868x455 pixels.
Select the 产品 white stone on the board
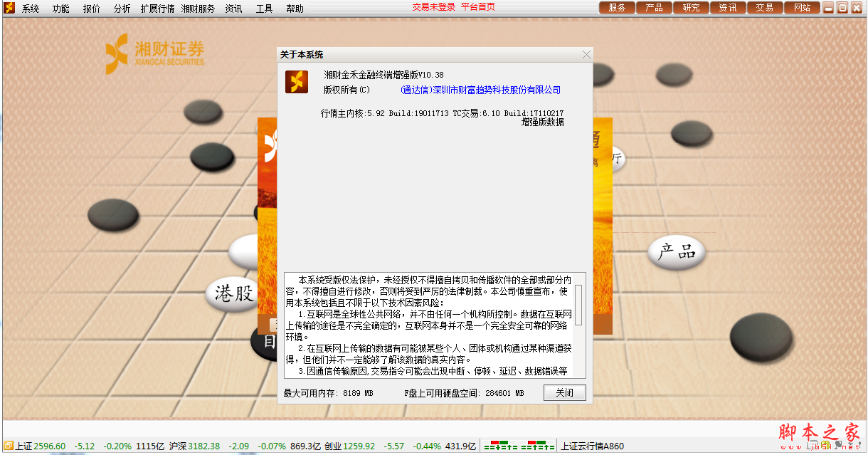[677, 251]
